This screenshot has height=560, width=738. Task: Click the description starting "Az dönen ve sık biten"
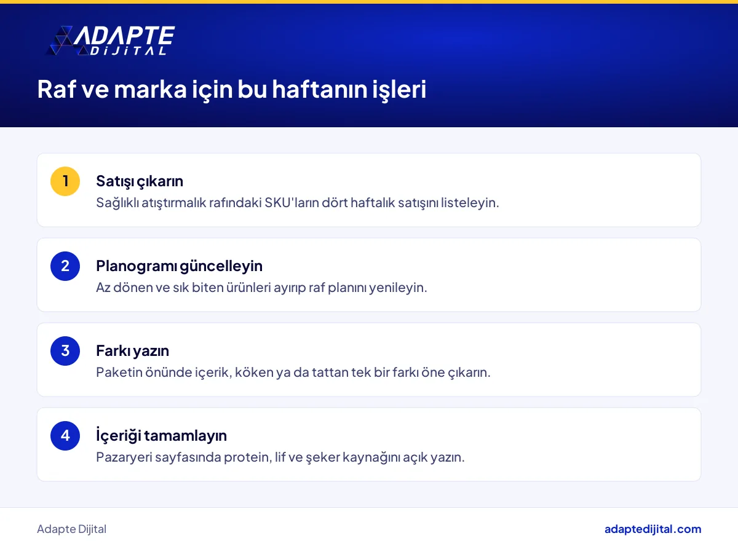click(261, 287)
